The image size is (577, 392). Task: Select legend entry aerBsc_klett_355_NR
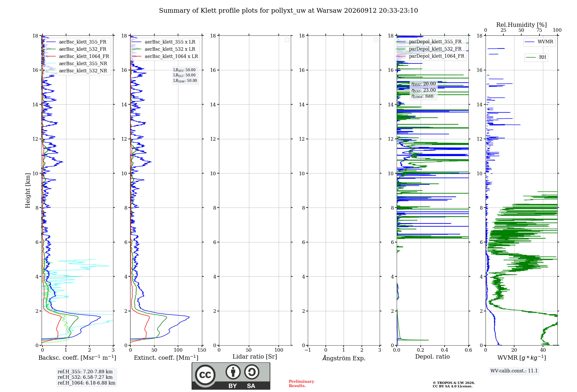click(x=83, y=64)
